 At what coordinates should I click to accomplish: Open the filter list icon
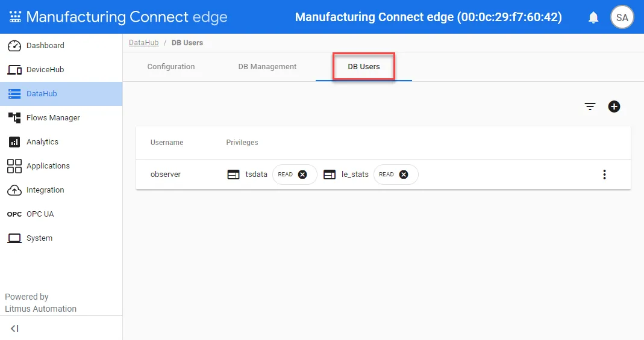[x=590, y=107]
